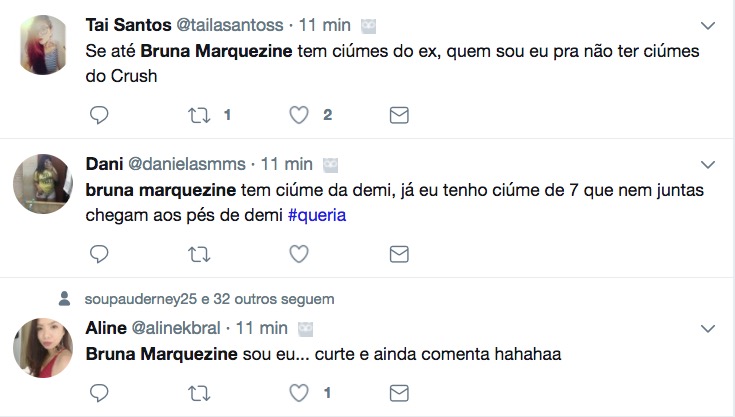The width and height of the screenshot is (735, 417).
Task: Reply to Aline's tweet
Action: [99, 392]
